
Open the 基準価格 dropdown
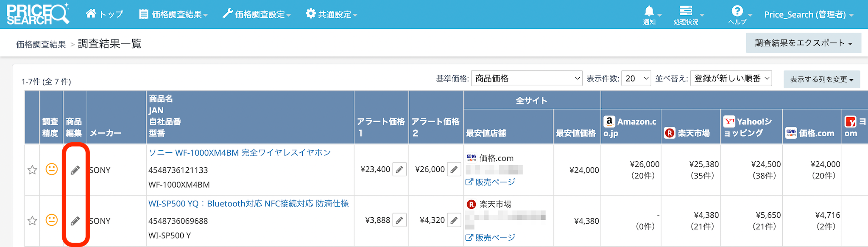(x=526, y=79)
